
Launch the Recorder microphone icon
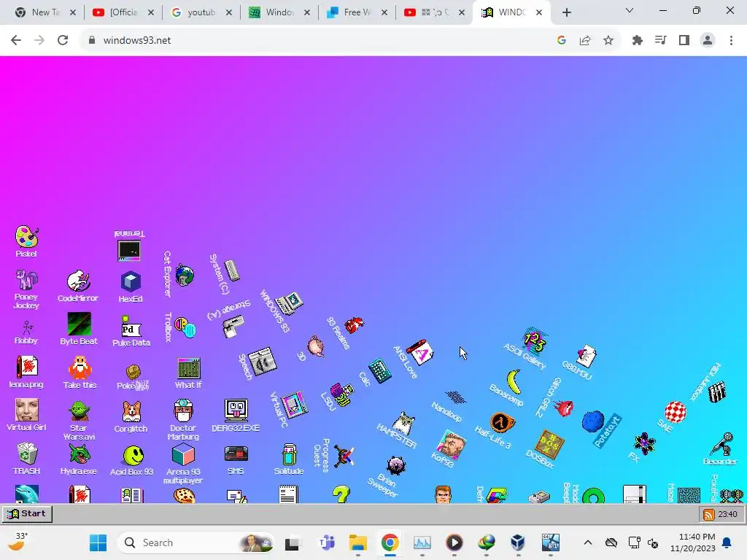pos(722,444)
